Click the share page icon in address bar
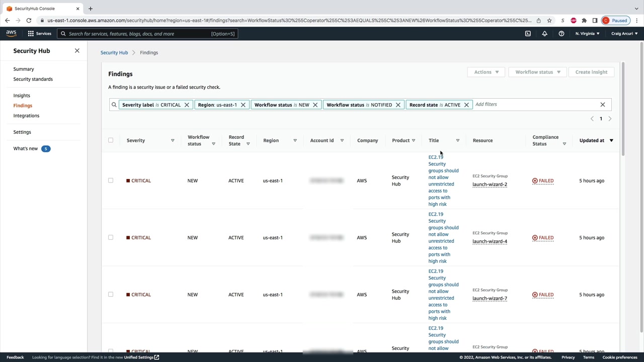This screenshot has width=644, height=362. click(538, 21)
